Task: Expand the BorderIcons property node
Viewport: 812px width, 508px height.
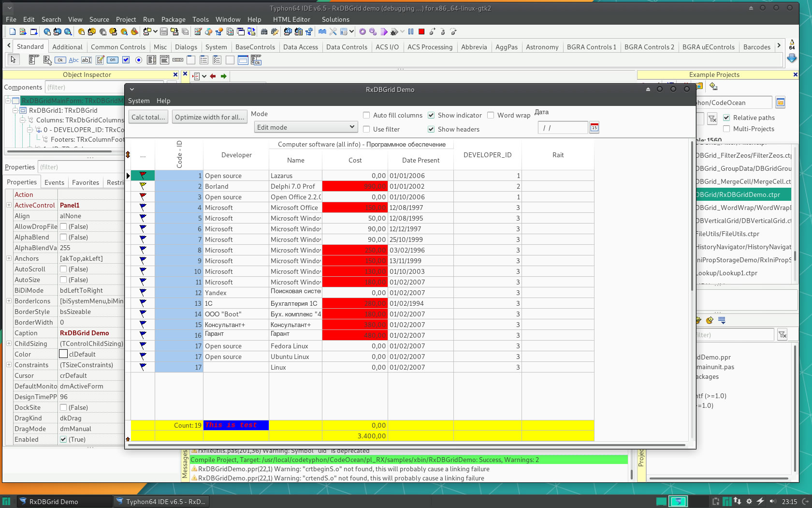Action: (9, 301)
